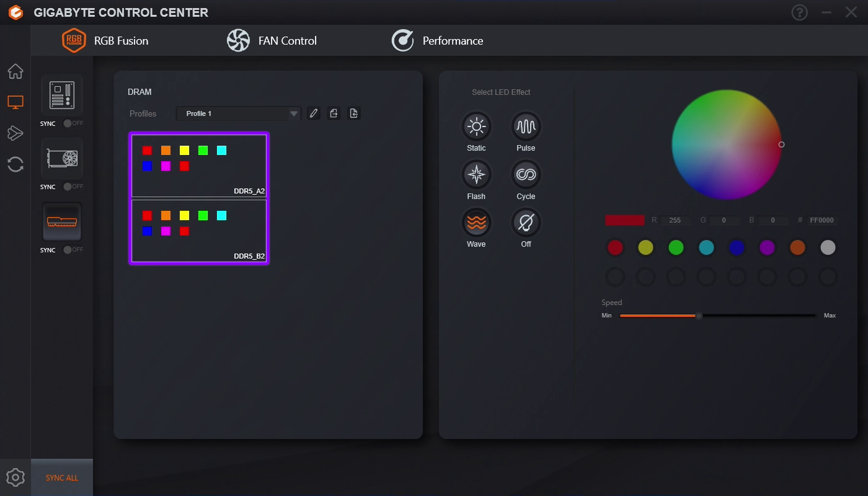Switch to the FAN Control tab
The height and width of the screenshot is (496, 868).
click(272, 40)
